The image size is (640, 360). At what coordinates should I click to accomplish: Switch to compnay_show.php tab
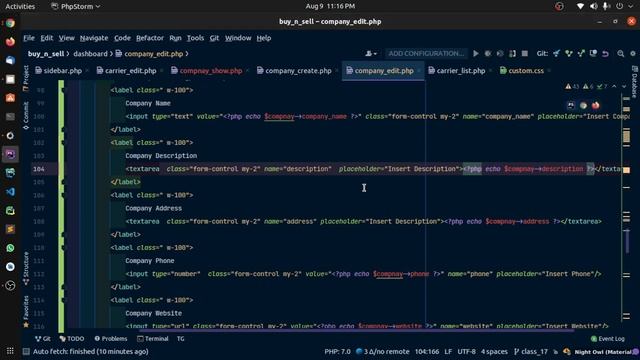pyautogui.click(x=211, y=71)
